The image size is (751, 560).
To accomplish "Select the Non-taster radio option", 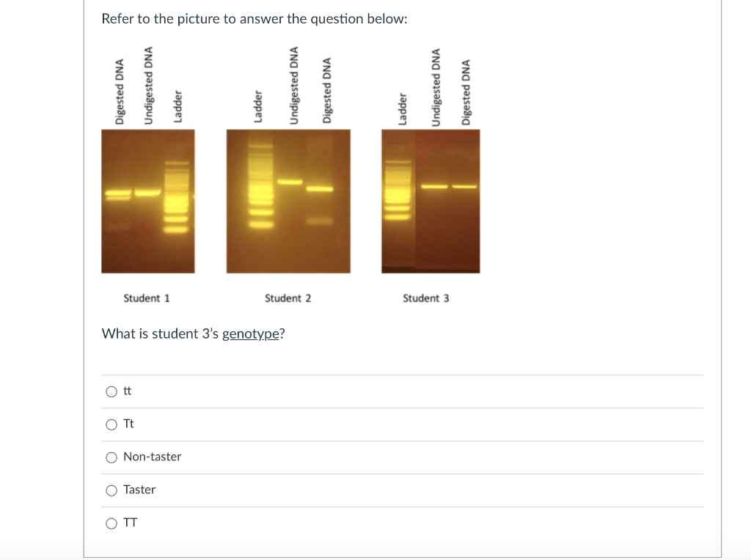I will (111, 457).
